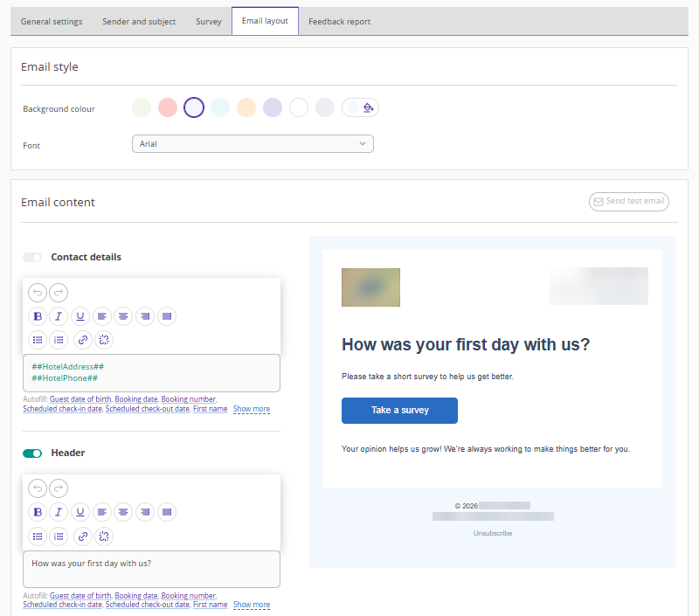Choose the pink background colour
The width and height of the screenshot is (699, 616).
point(168,107)
